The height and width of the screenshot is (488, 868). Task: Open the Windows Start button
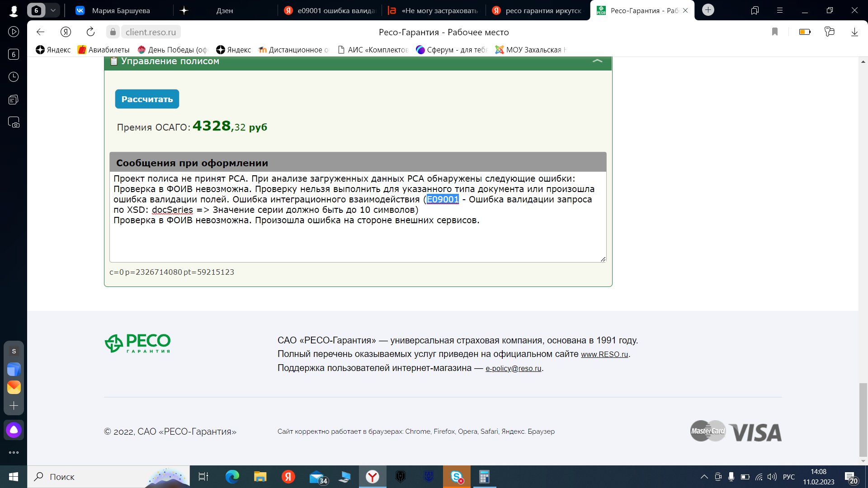14,477
